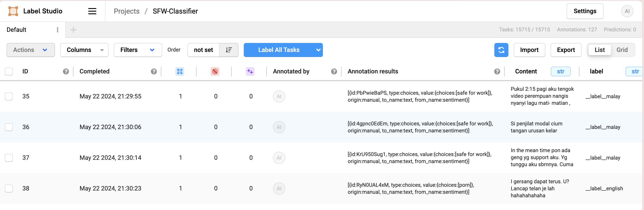This screenshot has width=644, height=210.
Task: Toggle the select-all header checkbox
Action: tap(9, 72)
